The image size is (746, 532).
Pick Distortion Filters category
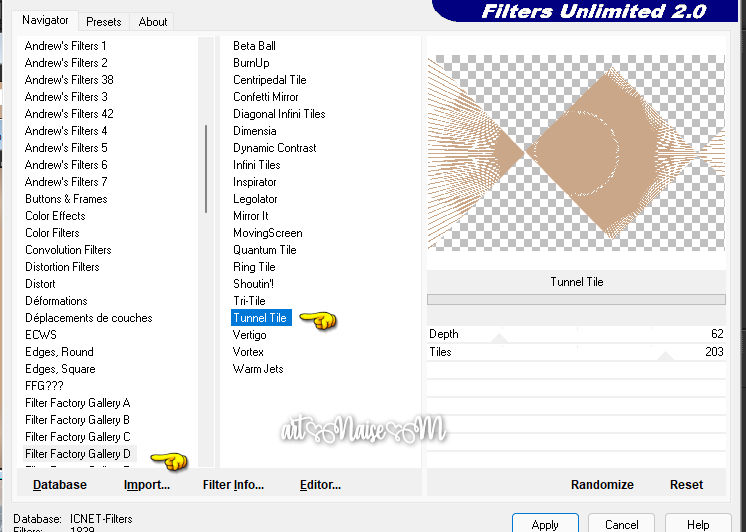pos(62,267)
